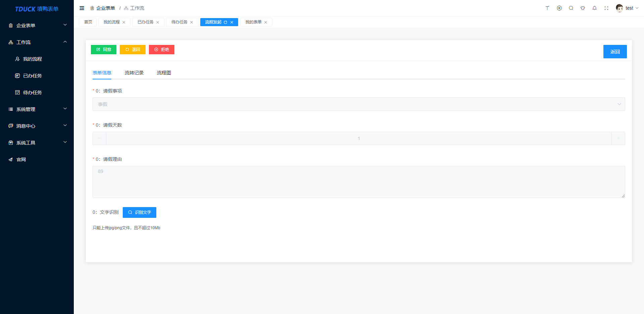The image size is (644, 314).
Task: Expand the 系统管理 sidebar menu
Action: click(37, 109)
